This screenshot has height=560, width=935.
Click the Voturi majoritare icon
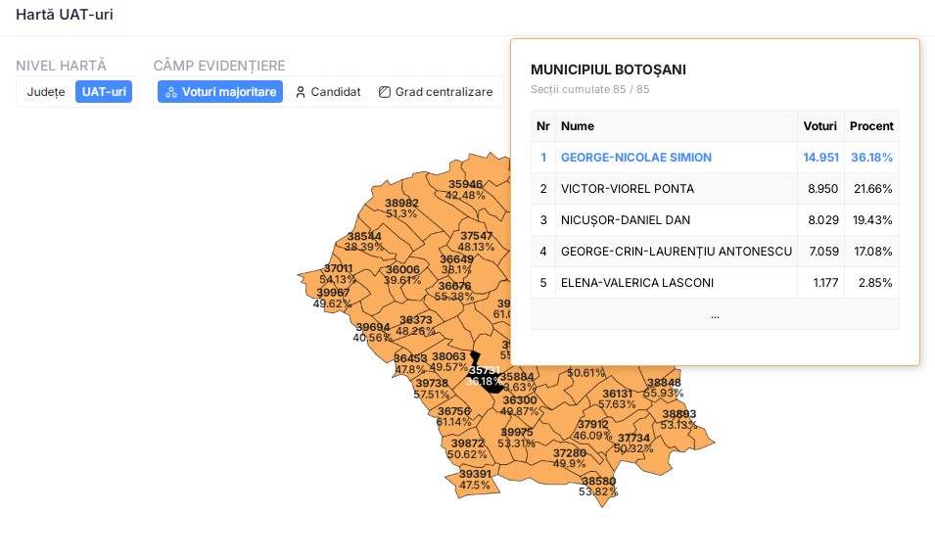tap(170, 92)
